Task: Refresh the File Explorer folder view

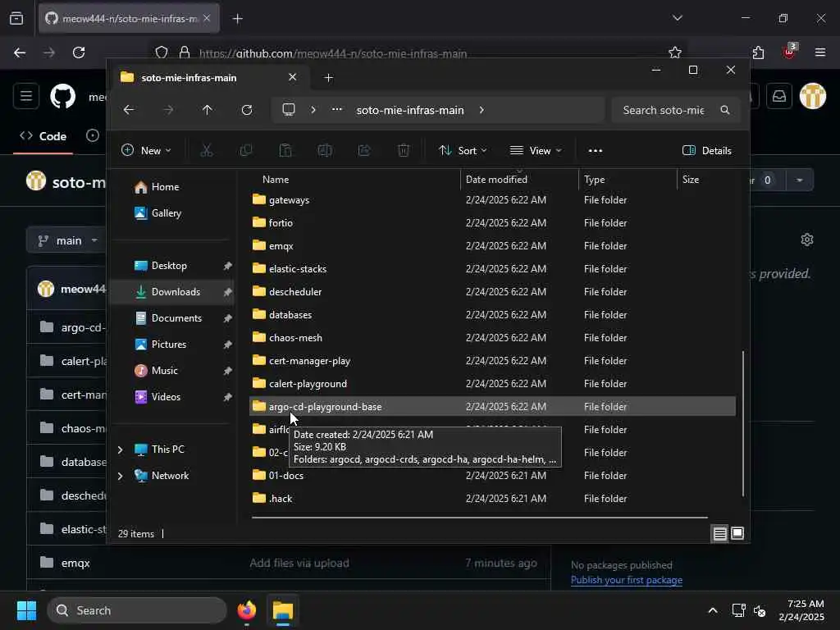Action: pyautogui.click(x=246, y=110)
